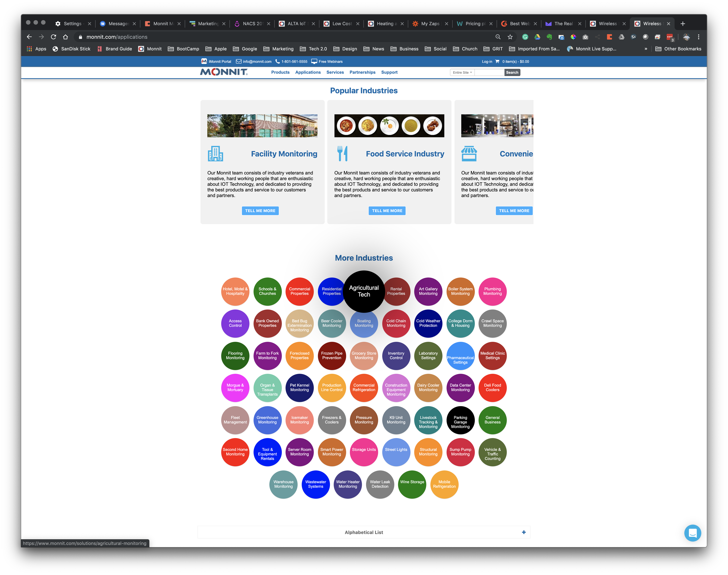
Task: Open the Grammarly extension icon
Action: pyautogui.click(x=525, y=37)
